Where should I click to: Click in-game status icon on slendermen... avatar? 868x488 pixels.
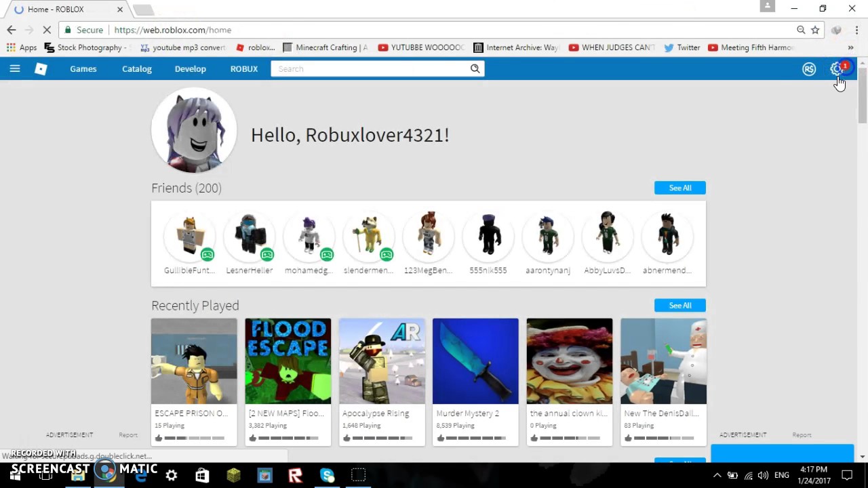point(387,255)
